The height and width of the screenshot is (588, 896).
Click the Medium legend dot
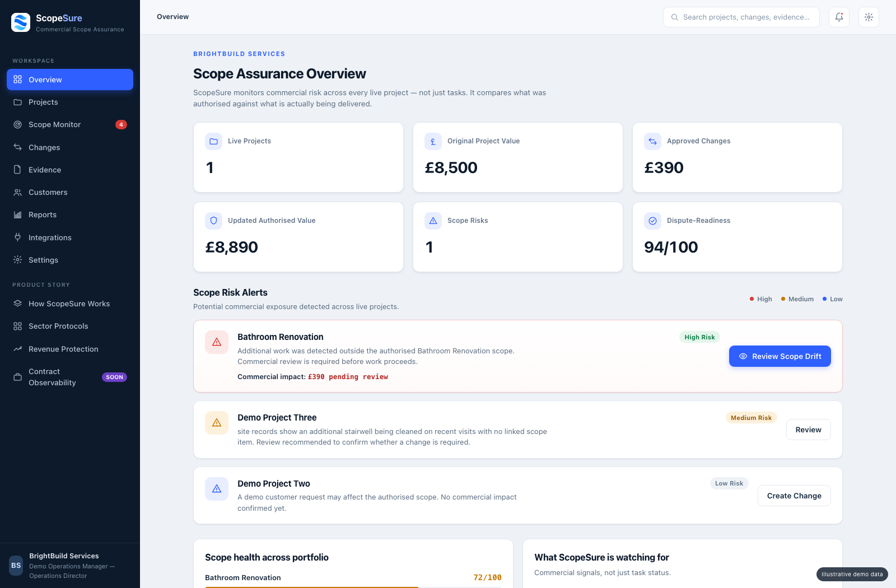tap(783, 299)
